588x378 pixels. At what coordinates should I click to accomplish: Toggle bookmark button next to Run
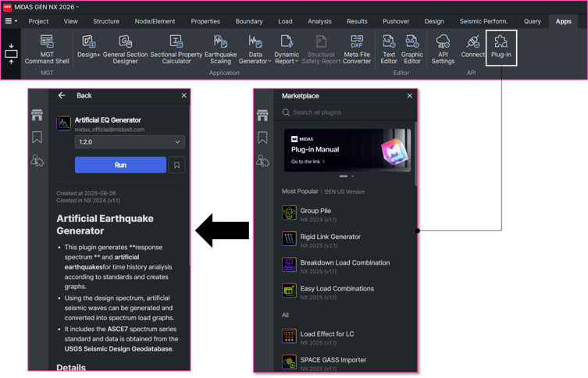[178, 165]
